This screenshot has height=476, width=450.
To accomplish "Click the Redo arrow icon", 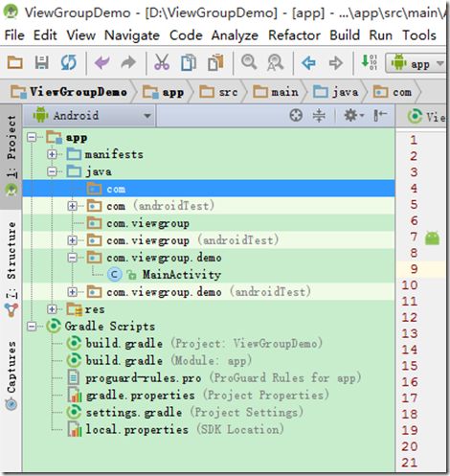I will 128,62.
